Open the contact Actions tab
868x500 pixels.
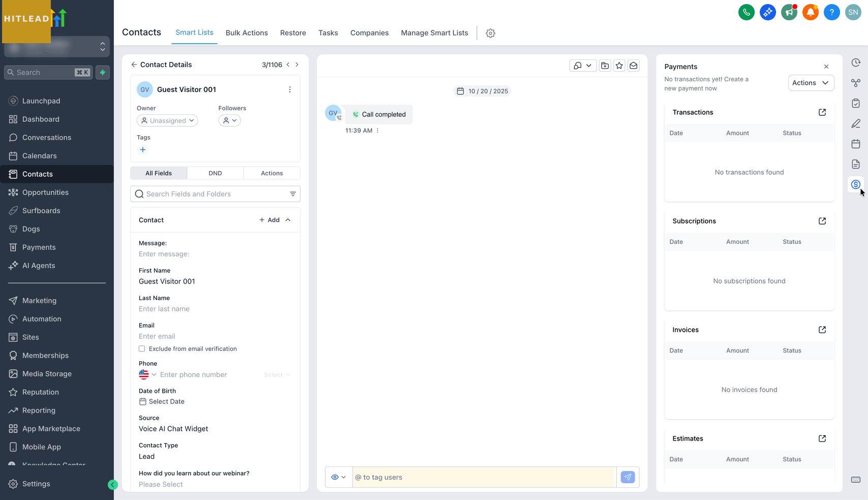point(272,173)
